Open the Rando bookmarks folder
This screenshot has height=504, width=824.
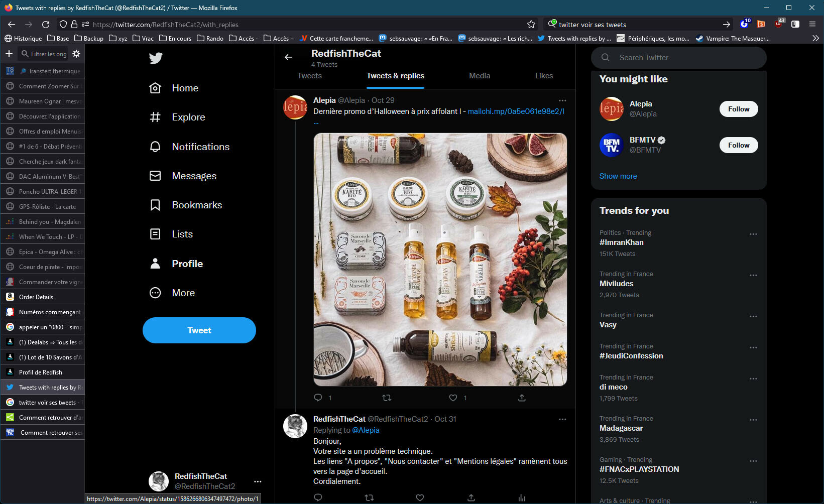[210, 38]
